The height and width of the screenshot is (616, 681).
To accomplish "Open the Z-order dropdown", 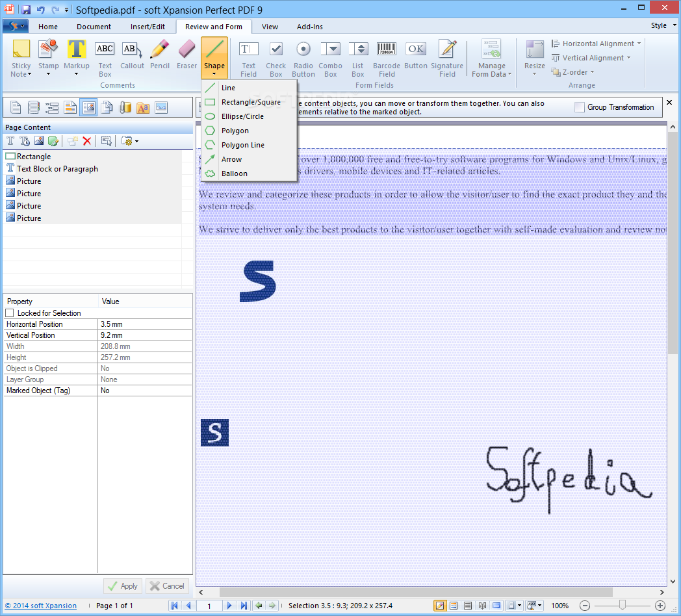I will pyautogui.click(x=573, y=72).
